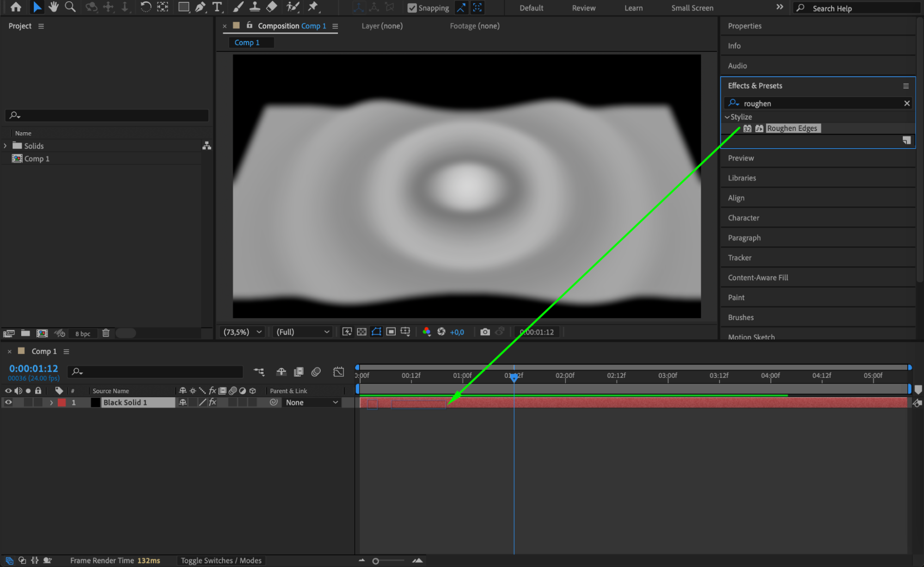This screenshot has width=924, height=567.
Task: Switch to the Review workspace
Action: click(x=583, y=8)
